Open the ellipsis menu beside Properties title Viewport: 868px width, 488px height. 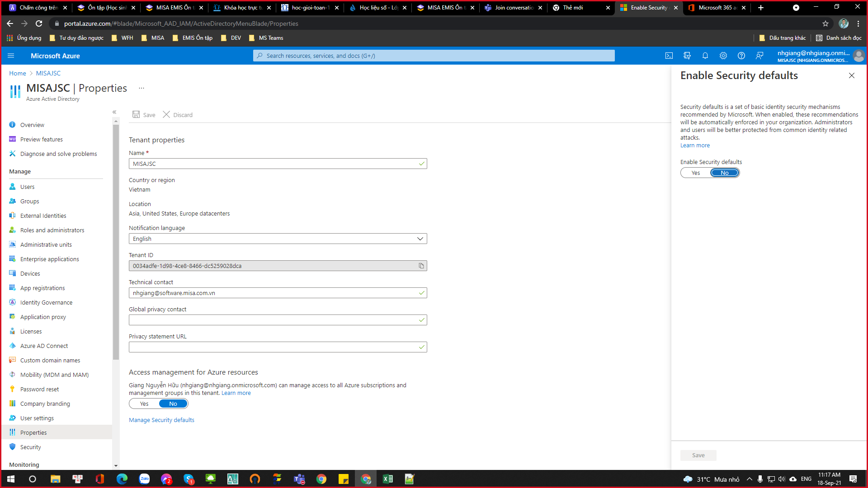pyautogui.click(x=142, y=88)
